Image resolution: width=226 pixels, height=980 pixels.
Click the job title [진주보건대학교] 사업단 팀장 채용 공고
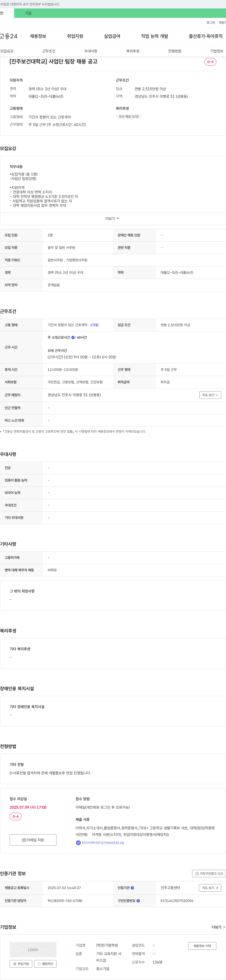(53, 61)
